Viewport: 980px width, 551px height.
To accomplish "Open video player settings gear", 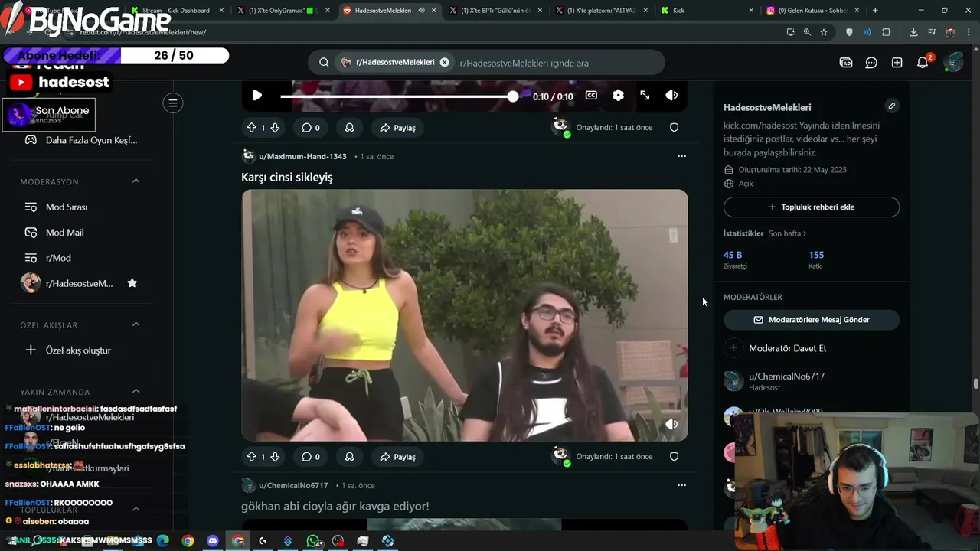I will click(x=618, y=96).
